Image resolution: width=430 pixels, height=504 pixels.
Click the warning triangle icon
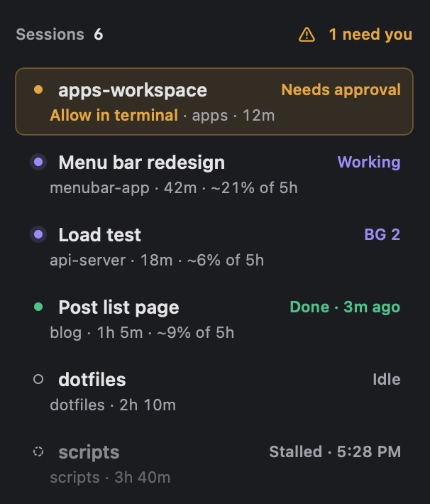pyautogui.click(x=307, y=35)
